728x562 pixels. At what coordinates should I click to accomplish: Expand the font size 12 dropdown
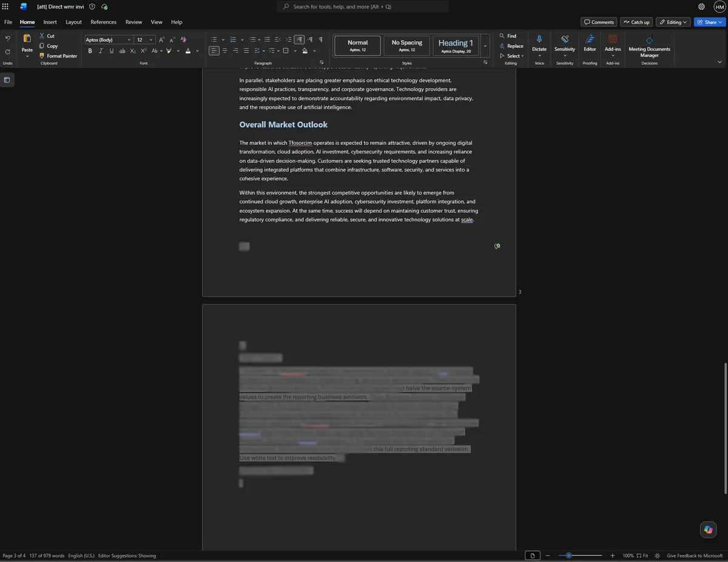(151, 40)
